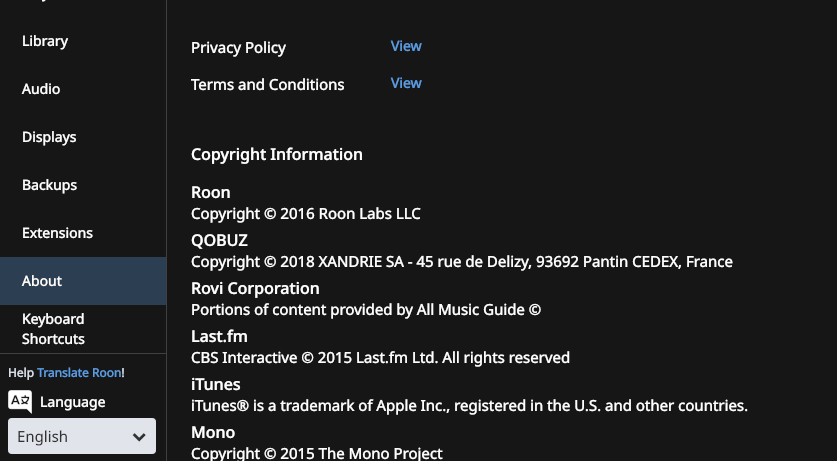837x461 pixels.
Task: Select the About sidebar item
Action: (42, 281)
